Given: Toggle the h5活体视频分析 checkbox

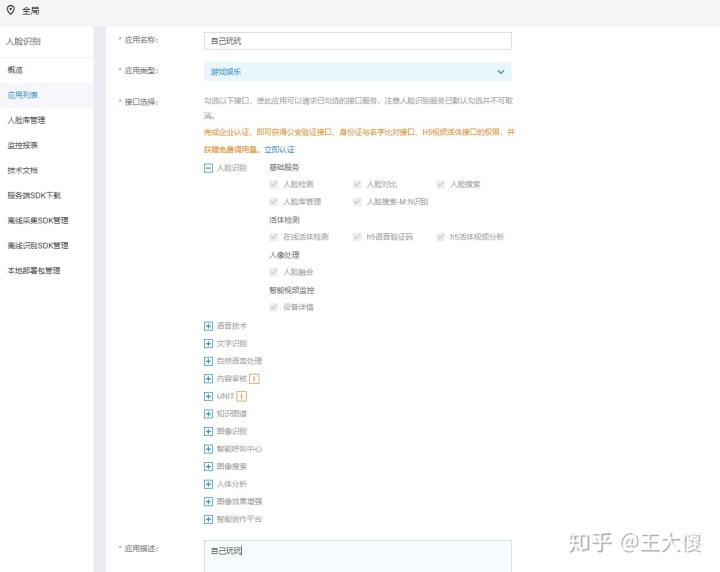Looking at the screenshot, I should (x=440, y=237).
